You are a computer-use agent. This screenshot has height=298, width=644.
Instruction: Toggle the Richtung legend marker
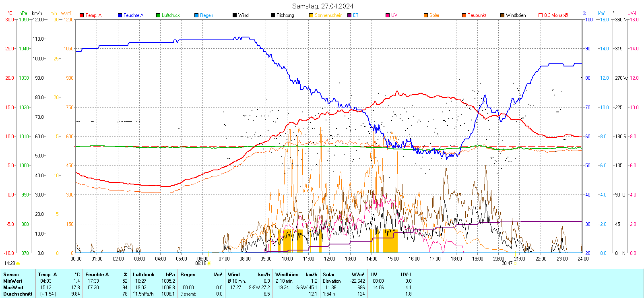tap(273, 15)
